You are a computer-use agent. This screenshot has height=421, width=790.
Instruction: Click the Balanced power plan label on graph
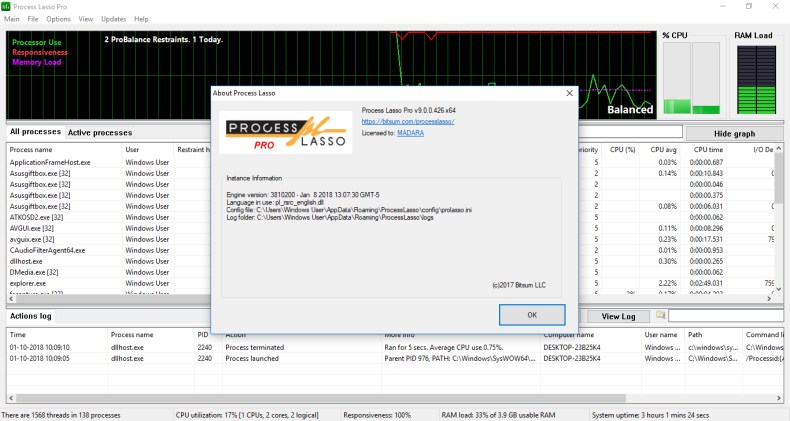tap(630, 110)
